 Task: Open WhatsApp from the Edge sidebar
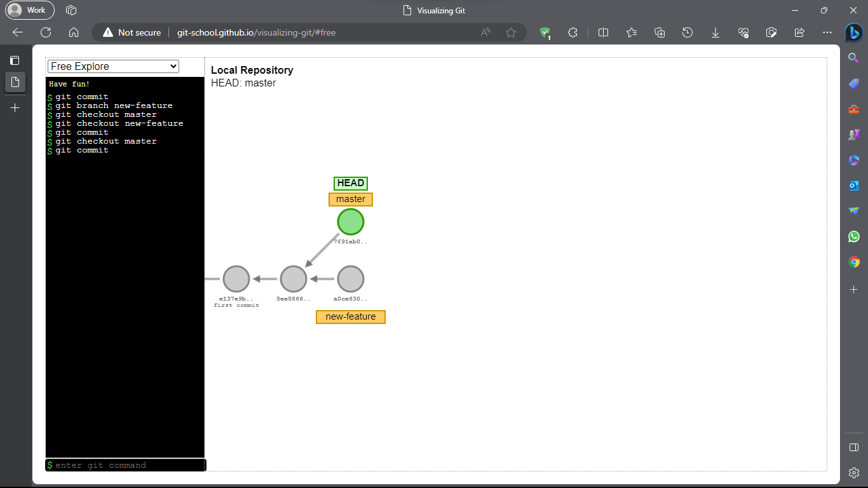(853, 236)
